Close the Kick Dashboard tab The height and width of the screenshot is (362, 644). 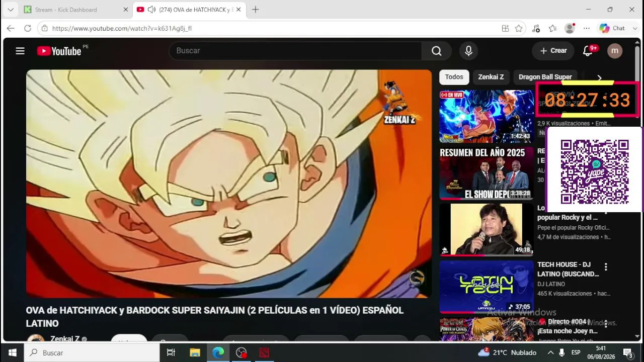[125, 10]
